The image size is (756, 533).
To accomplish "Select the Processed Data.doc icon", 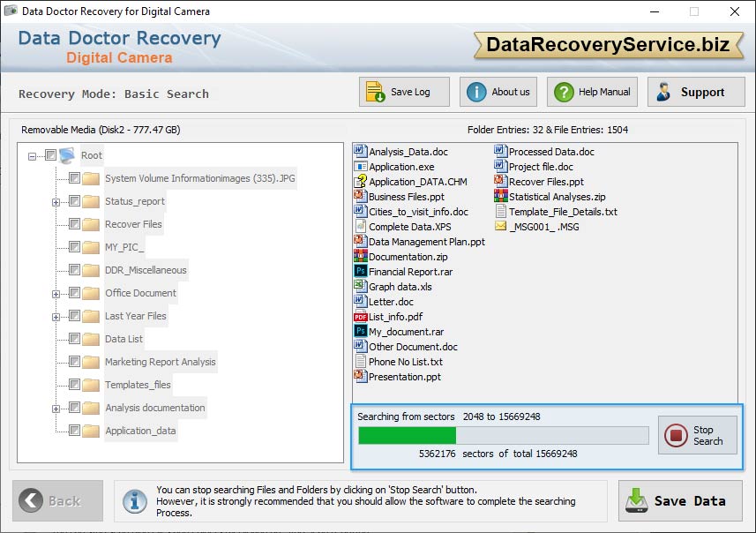I will tap(500, 151).
